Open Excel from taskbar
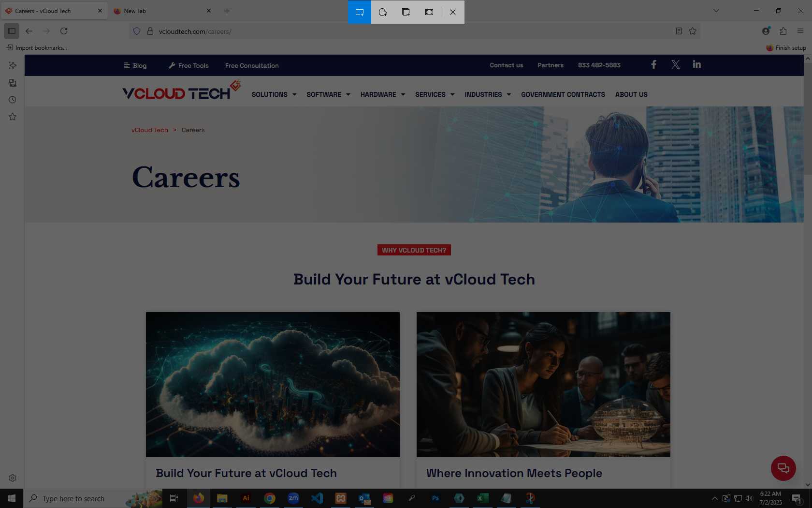The height and width of the screenshot is (508, 812). tap(482, 498)
